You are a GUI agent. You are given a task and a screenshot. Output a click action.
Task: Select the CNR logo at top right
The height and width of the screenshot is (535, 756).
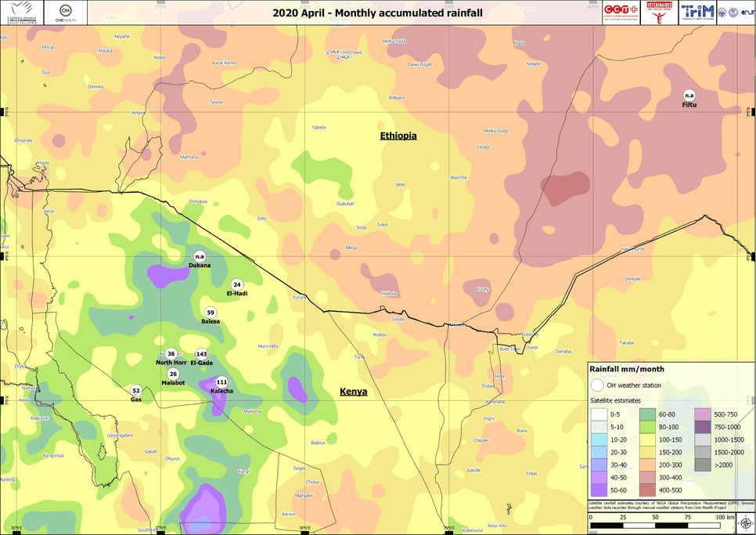pyautogui.click(x=734, y=12)
